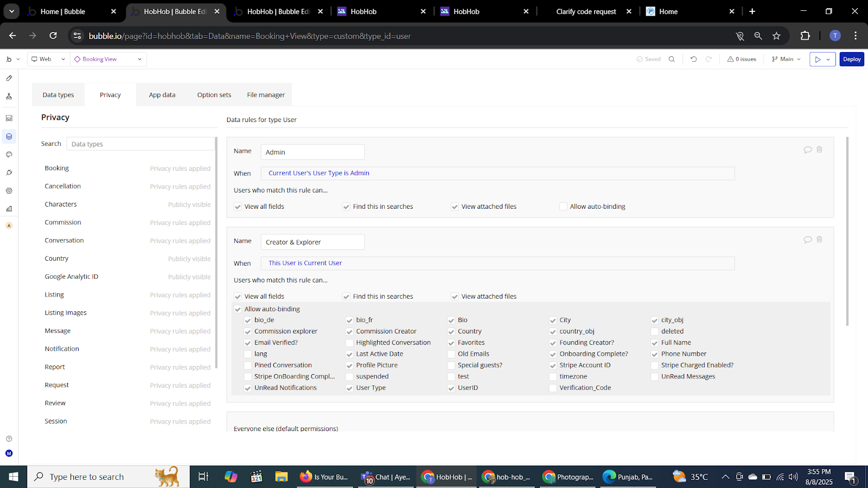The width and height of the screenshot is (868, 488).
Task: Toggle View all fields for Admin rule
Action: pos(238,207)
